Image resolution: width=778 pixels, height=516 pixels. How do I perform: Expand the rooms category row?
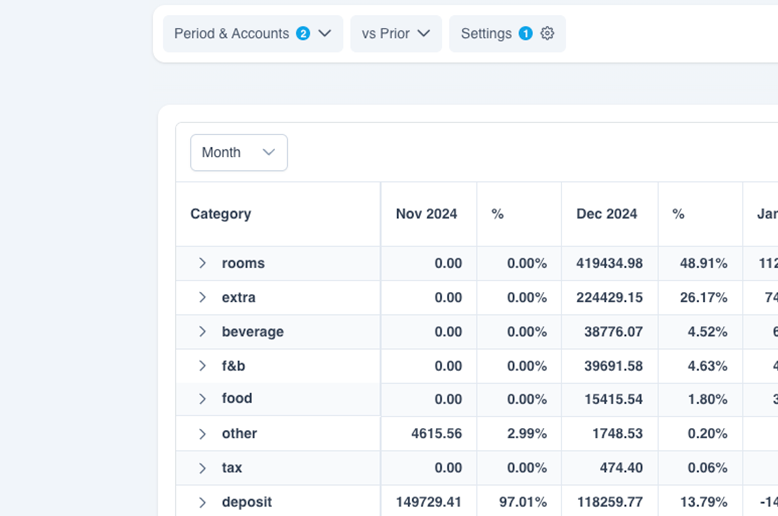click(202, 263)
